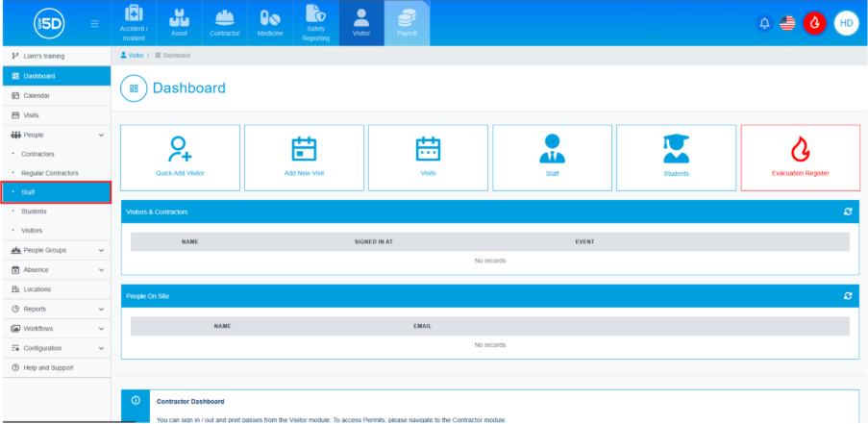Click the red fire evacuation icon in header
This screenshot has height=424, width=868.
click(814, 23)
